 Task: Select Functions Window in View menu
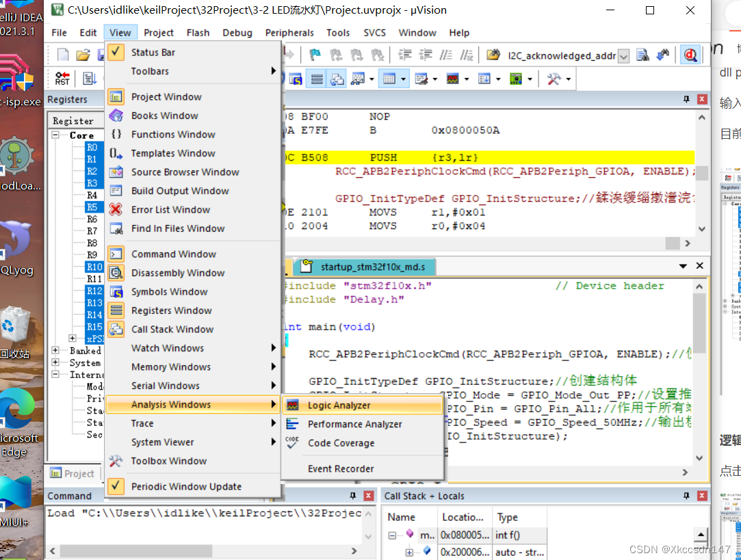(x=193, y=135)
